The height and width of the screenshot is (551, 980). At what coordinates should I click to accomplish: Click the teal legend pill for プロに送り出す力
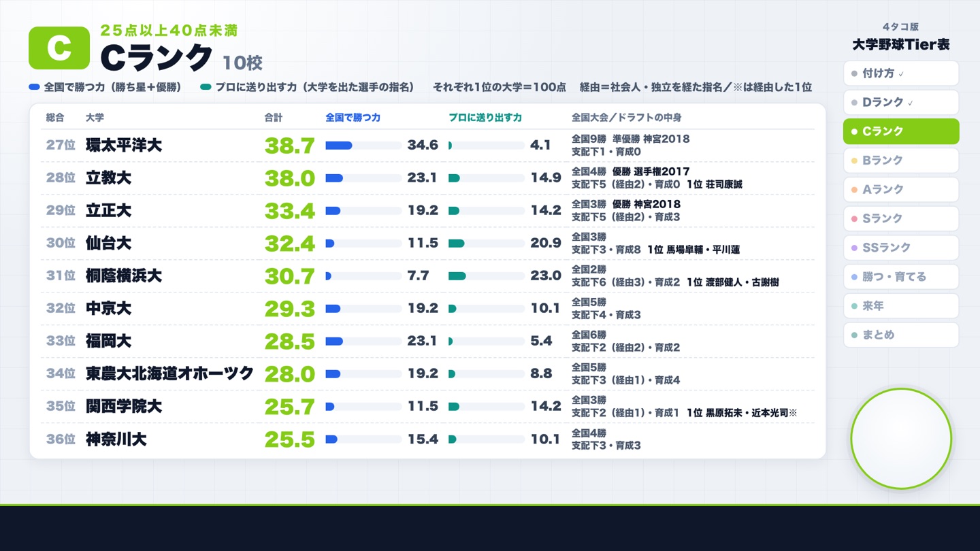tap(206, 87)
